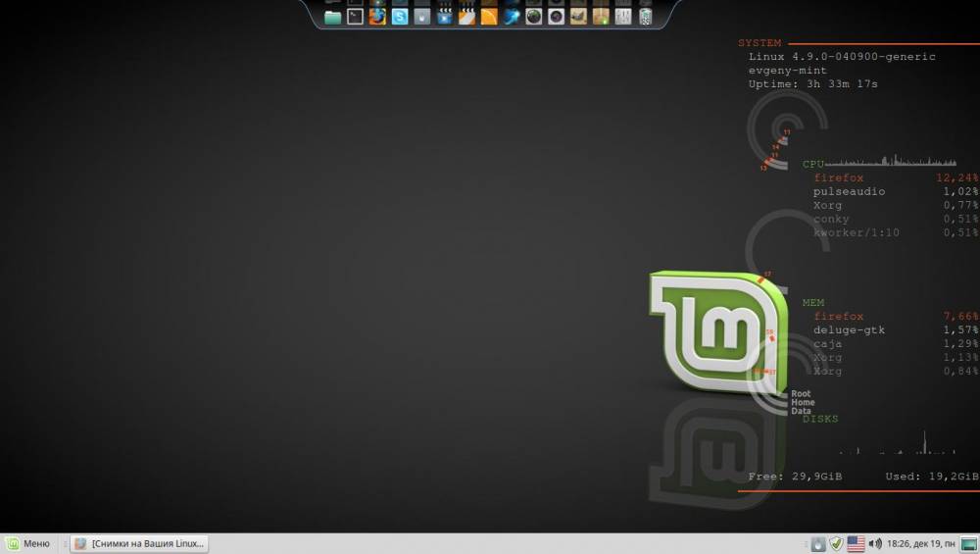
Task: Click the Deluge tray icon
Action: [x=818, y=544]
